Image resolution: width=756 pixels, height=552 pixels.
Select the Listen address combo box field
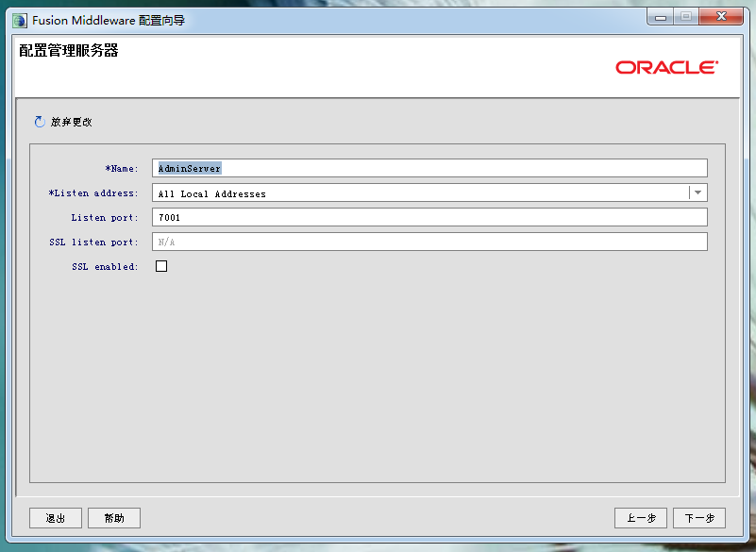click(x=429, y=192)
